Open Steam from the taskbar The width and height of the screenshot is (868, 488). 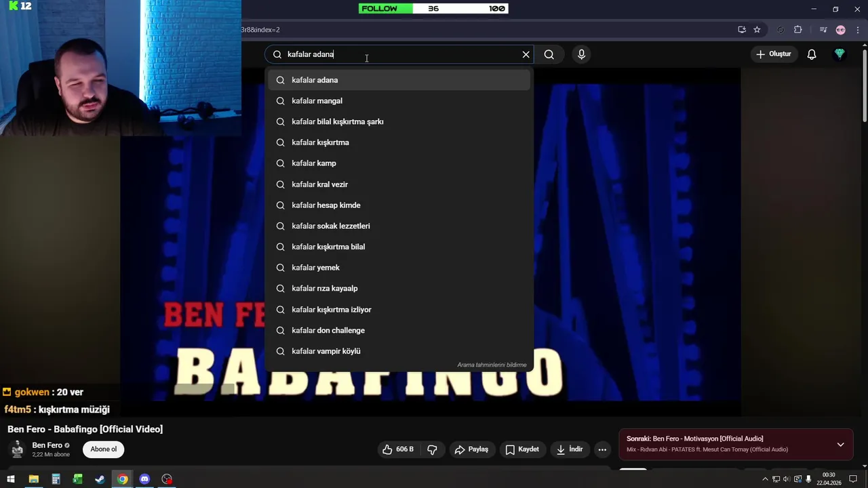100,479
